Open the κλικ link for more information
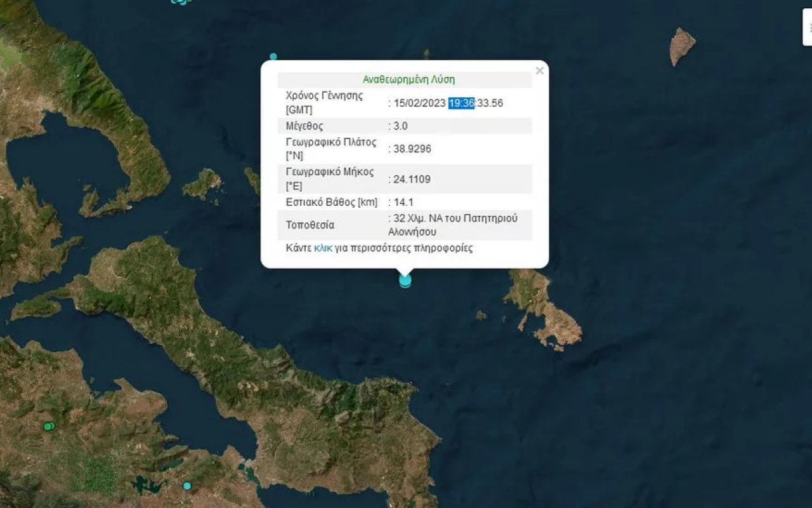Screen dimensions: 812x508 pyautogui.click(x=323, y=248)
